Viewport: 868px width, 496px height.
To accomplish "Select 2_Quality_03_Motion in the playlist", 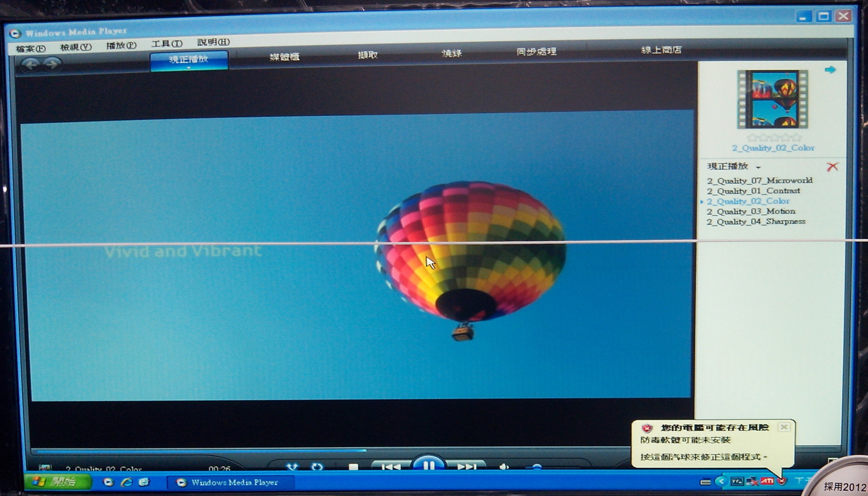I will [x=751, y=211].
